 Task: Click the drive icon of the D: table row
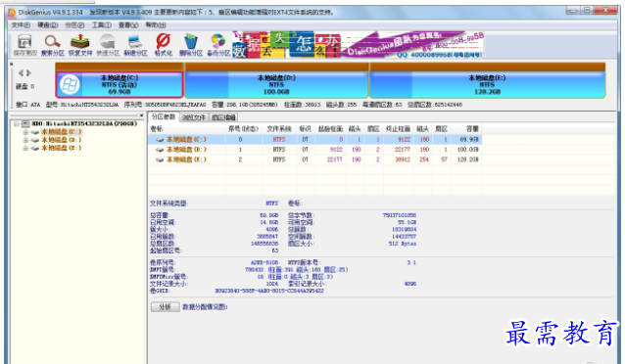pyautogui.click(x=160, y=150)
